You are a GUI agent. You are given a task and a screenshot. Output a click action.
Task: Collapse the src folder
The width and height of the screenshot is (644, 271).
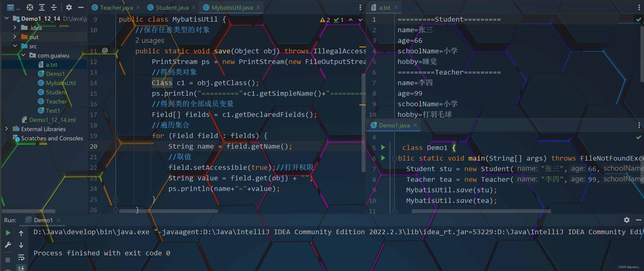pos(15,46)
